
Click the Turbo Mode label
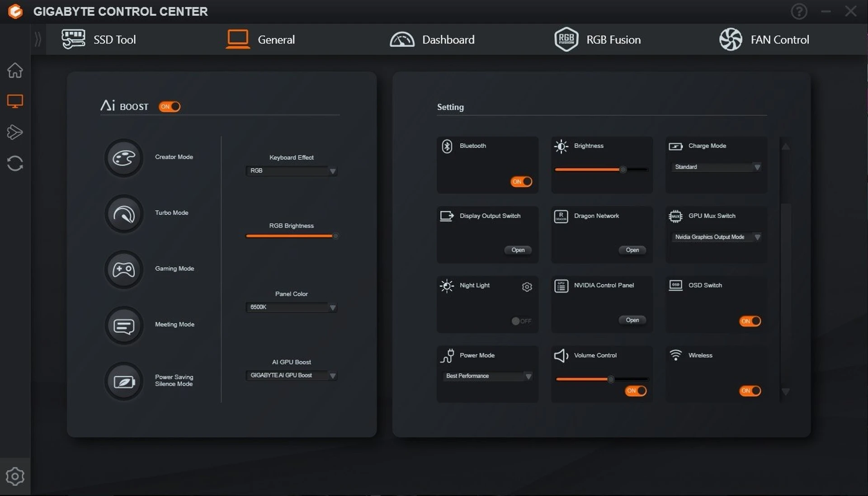point(172,213)
